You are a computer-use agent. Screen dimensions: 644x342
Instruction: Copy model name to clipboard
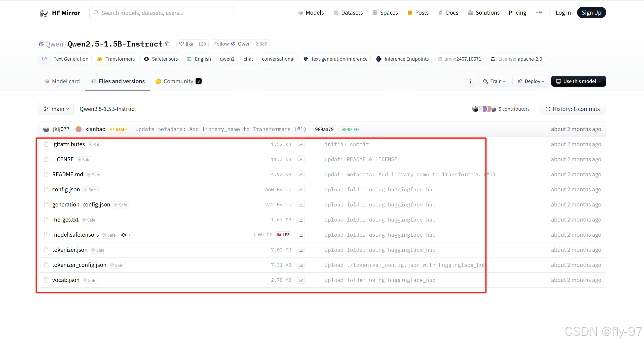point(168,44)
